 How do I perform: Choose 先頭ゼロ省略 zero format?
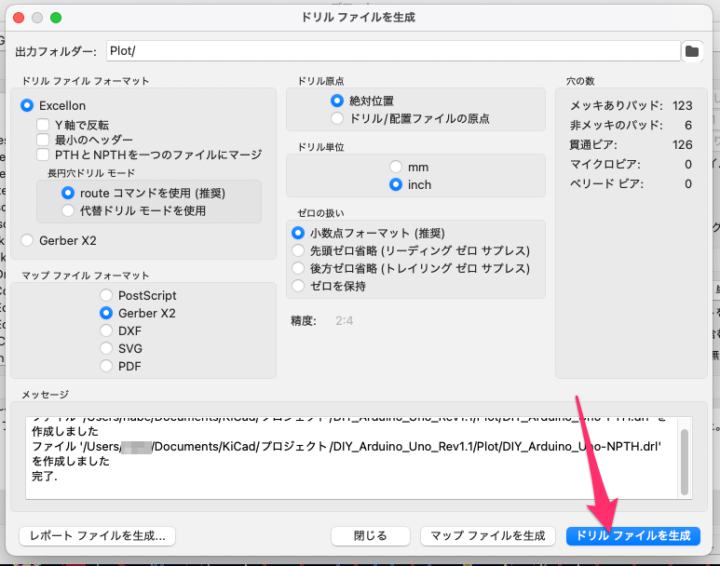coord(297,250)
